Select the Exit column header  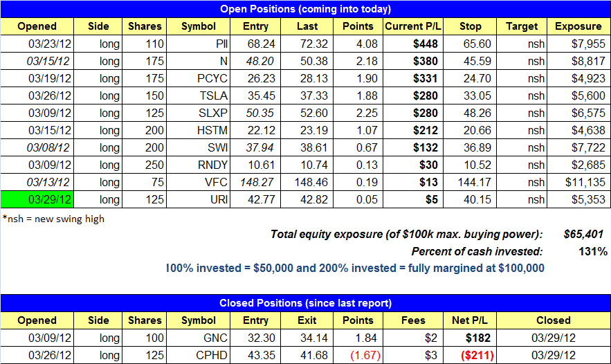[304, 320]
